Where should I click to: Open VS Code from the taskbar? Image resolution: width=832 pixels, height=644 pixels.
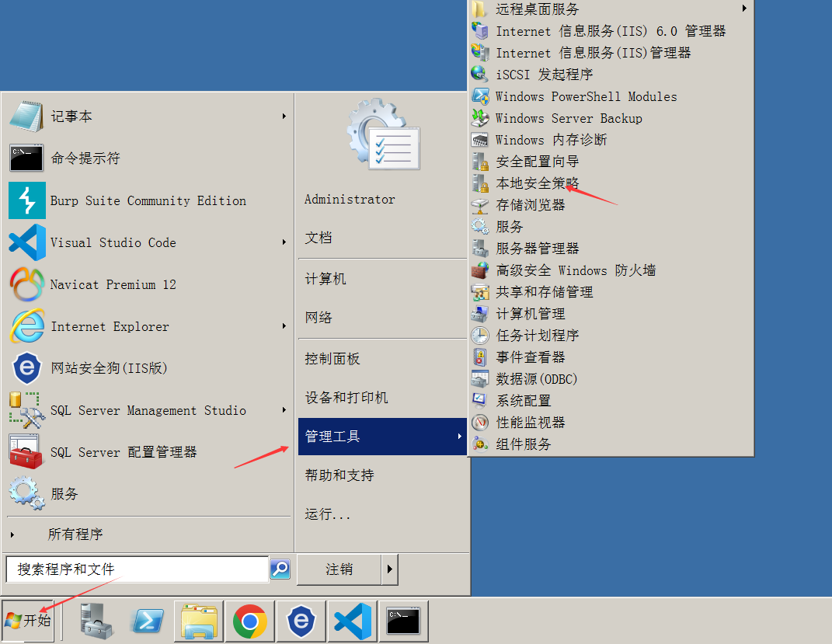point(353,621)
